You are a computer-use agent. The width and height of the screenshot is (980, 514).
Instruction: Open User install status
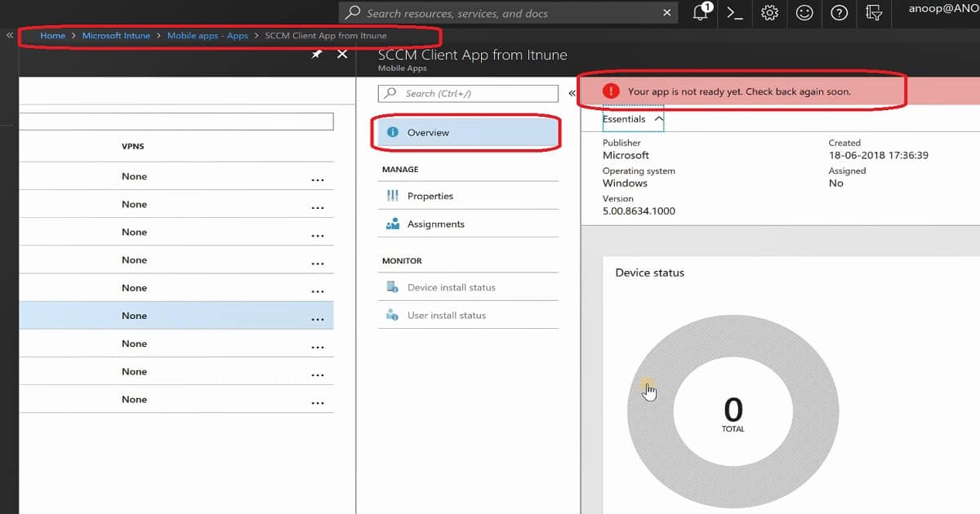[x=468, y=315]
